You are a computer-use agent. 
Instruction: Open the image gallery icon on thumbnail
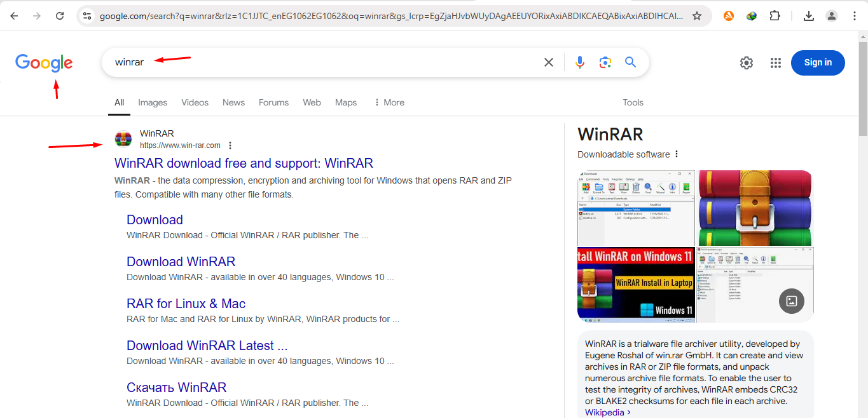pos(792,301)
